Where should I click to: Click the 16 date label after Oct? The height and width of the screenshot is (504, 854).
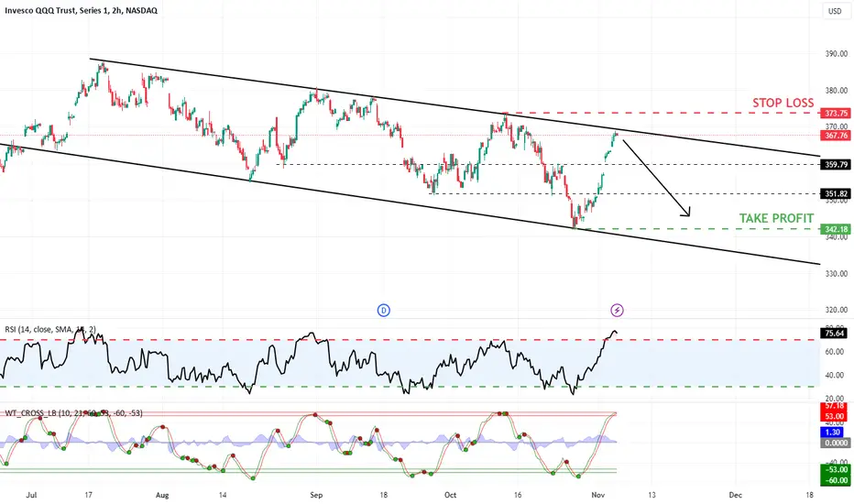click(518, 495)
